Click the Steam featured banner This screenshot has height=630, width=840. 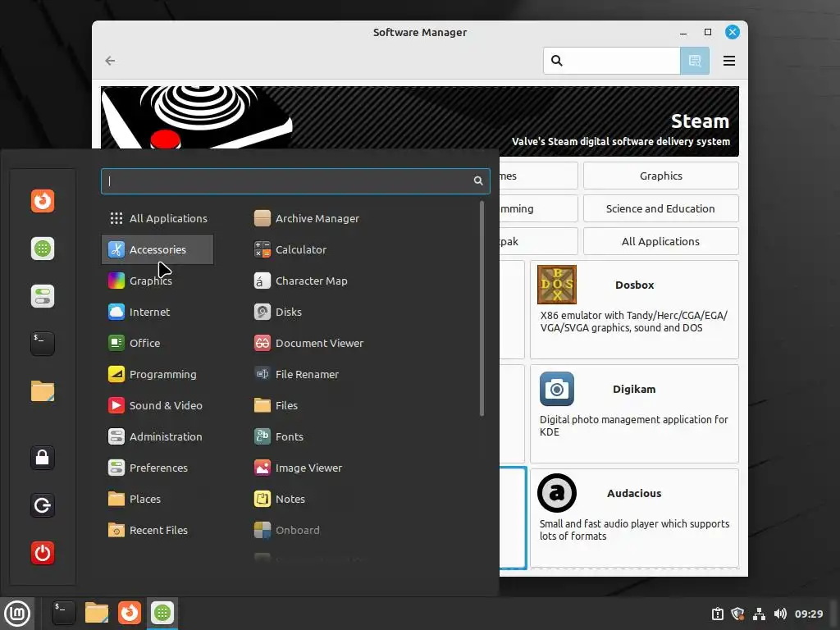click(419, 121)
